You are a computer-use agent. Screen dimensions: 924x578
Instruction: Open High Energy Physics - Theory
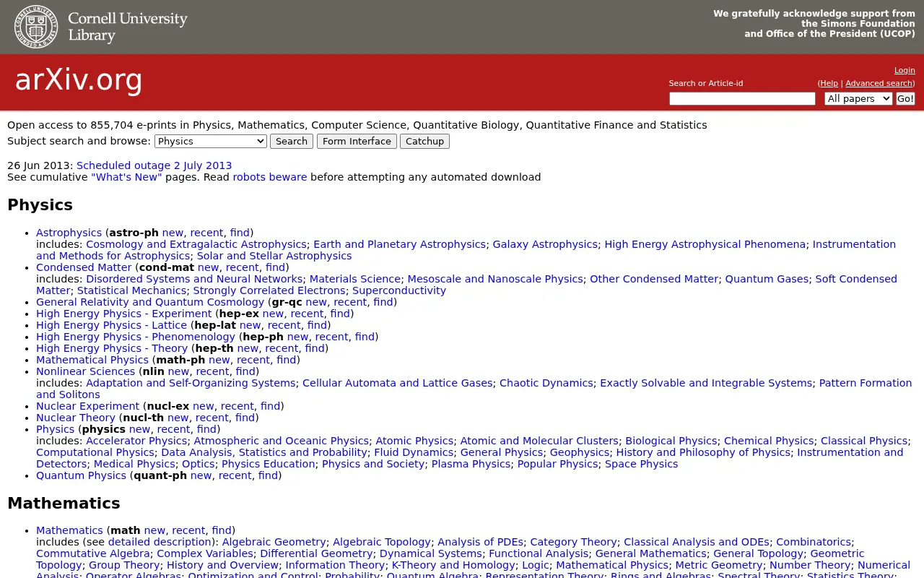[x=112, y=348]
